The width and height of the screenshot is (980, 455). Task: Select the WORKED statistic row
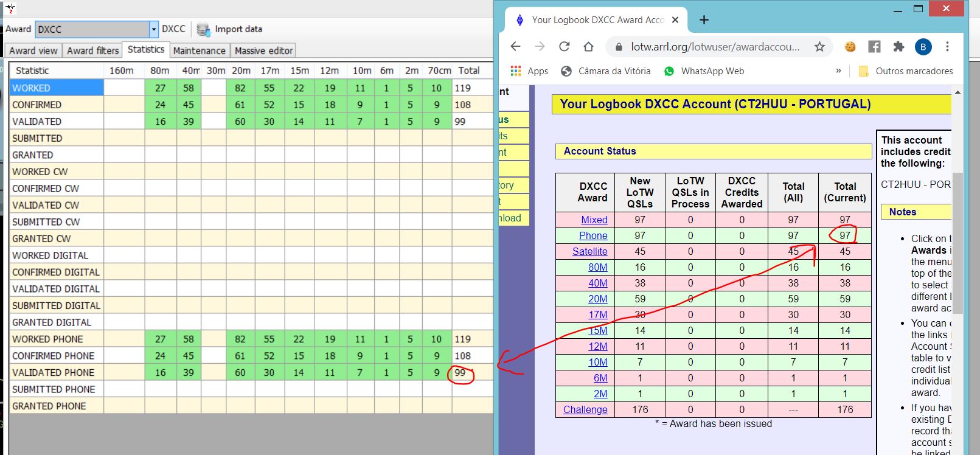[251, 88]
